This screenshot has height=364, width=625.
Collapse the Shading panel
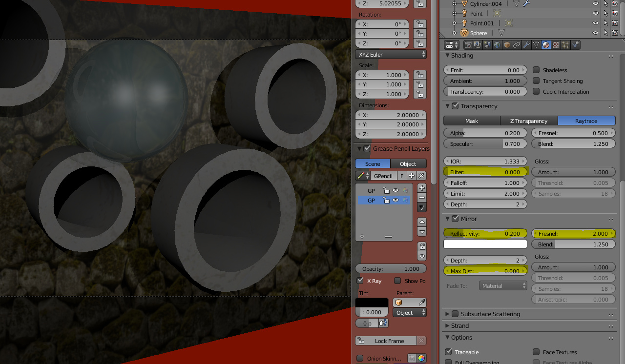tap(448, 55)
